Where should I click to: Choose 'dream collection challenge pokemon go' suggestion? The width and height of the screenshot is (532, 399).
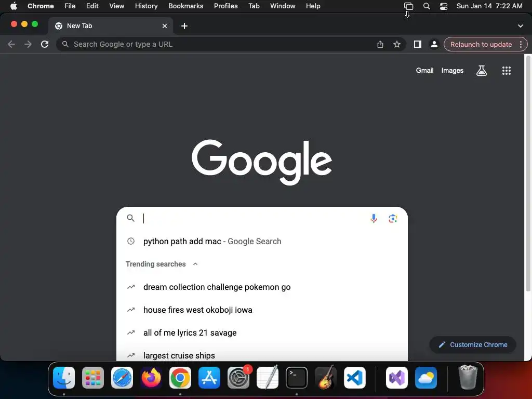pos(262,287)
